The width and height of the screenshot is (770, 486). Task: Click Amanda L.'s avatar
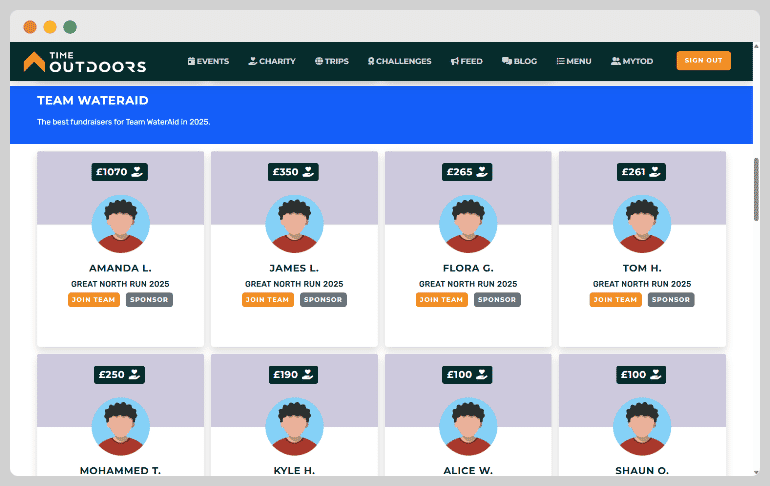(120, 224)
